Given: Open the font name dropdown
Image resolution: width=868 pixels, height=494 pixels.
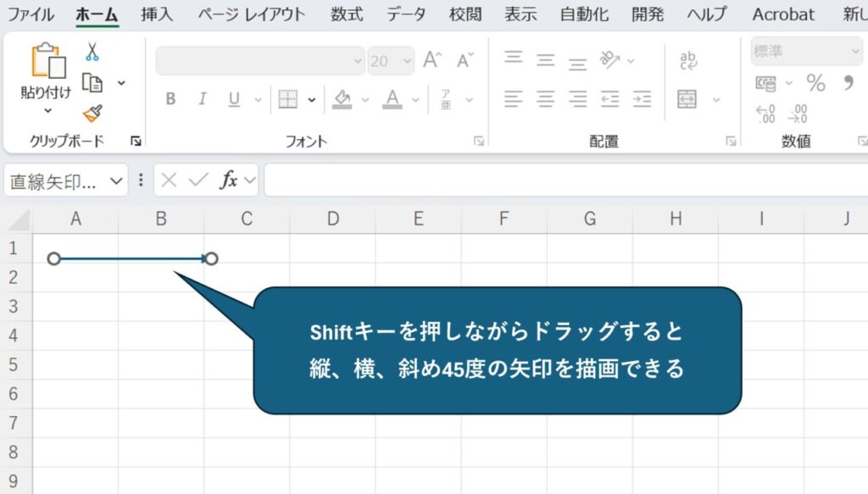Looking at the screenshot, I should tap(358, 61).
